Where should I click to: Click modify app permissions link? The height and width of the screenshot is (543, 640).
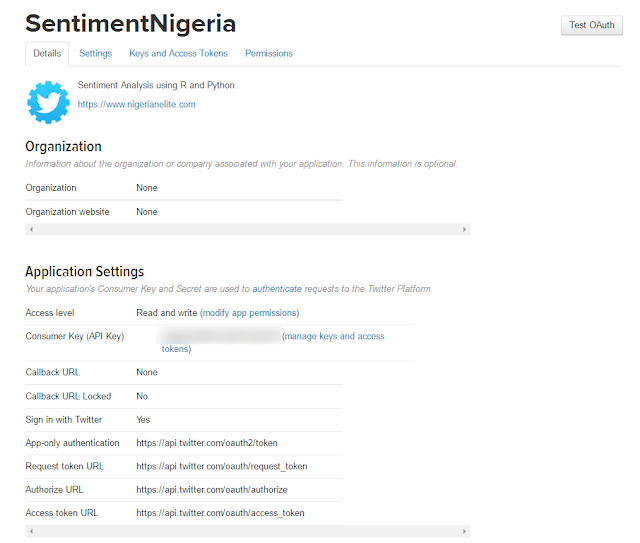(x=251, y=313)
